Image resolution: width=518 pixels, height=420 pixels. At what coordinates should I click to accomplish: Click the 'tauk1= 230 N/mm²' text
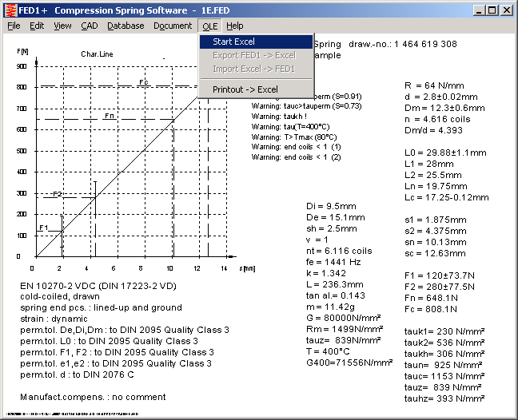444,331
